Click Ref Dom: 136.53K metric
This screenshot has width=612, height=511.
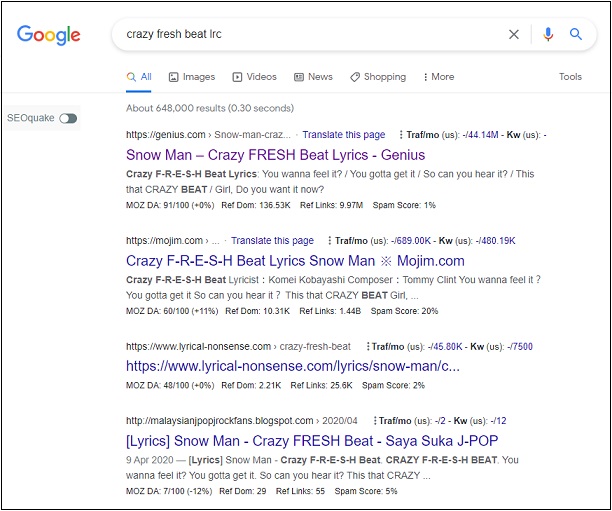[256, 205]
